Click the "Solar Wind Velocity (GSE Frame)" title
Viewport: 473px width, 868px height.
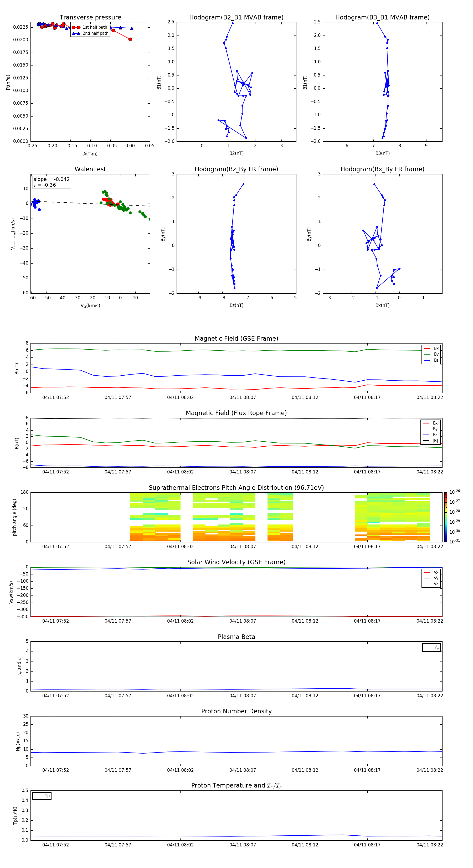pos(236,562)
